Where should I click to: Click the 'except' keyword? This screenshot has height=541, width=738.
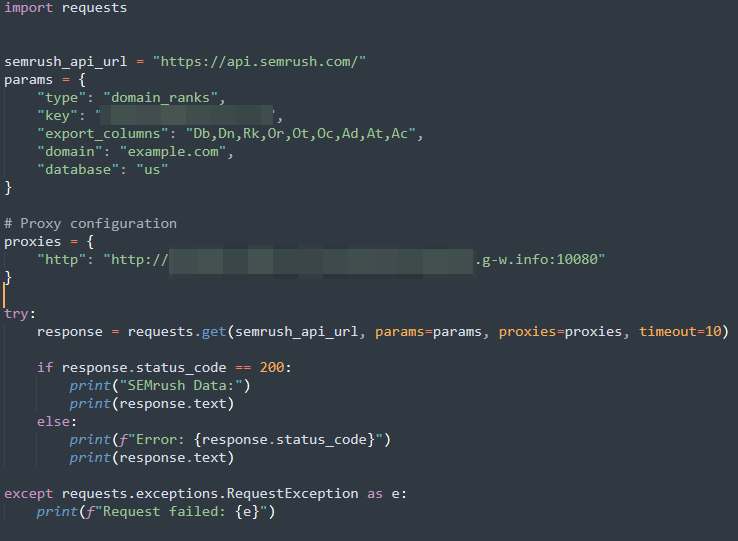[x=28, y=493]
